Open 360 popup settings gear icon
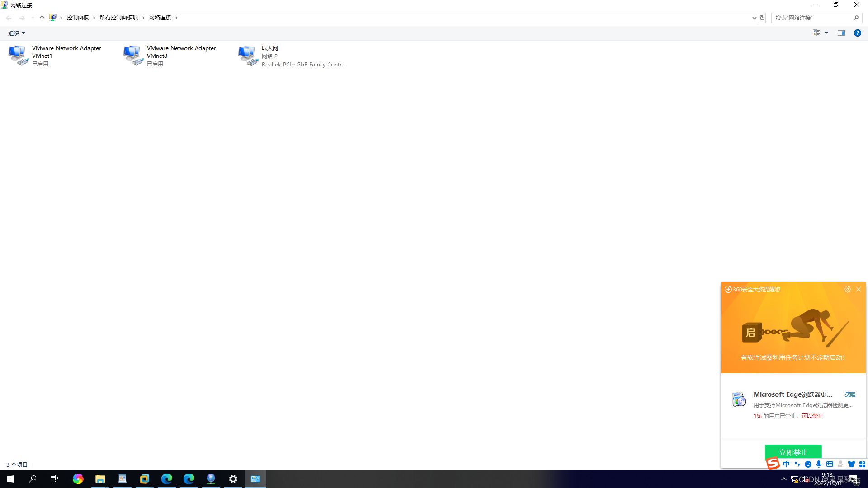Image resolution: width=868 pixels, height=488 pixels. click(x=847, y=289)
